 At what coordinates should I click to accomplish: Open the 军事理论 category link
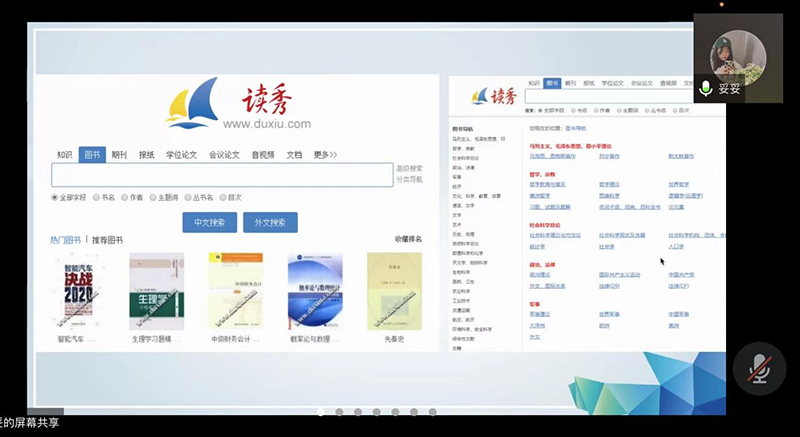pos(540,314)
